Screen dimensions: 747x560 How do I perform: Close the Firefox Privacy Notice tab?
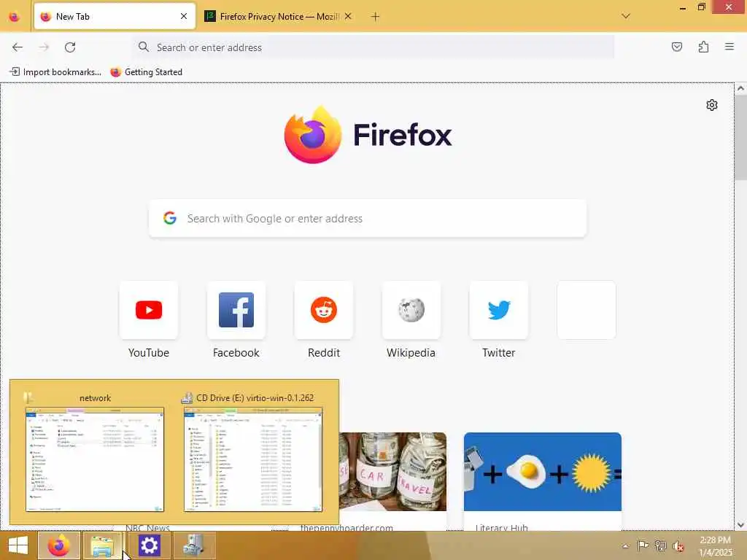click(348, 17)
